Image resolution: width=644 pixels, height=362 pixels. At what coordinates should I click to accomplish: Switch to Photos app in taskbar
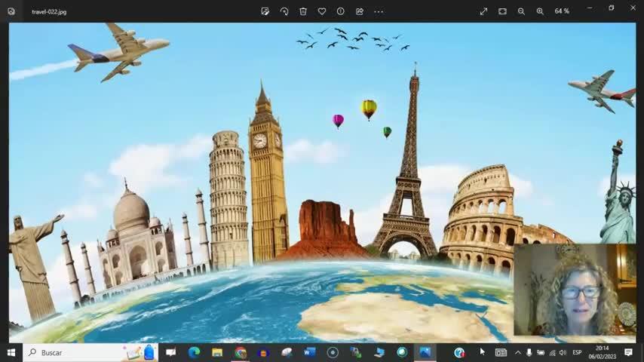[x=425, y=352]
